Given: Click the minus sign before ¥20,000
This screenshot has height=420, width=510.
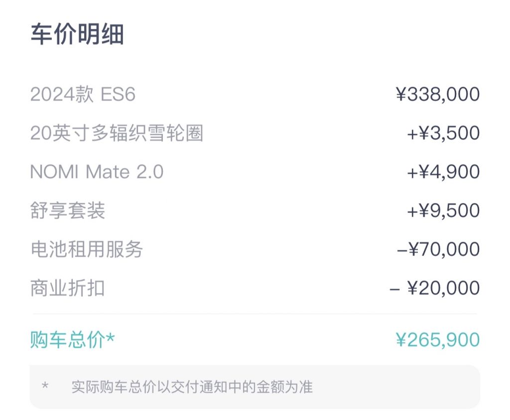Looking at the screenshot, I should (395, 288).
